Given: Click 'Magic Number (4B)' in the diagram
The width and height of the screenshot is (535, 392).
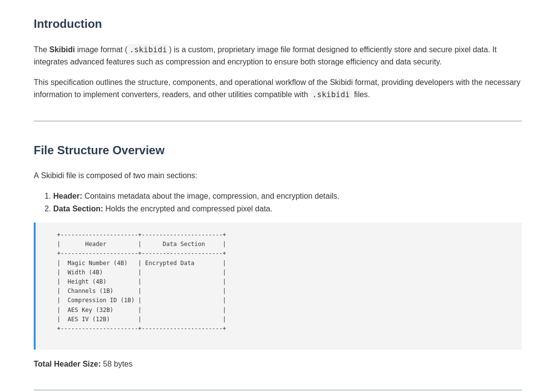Looking at the screenshot, I should coord(97,263).
